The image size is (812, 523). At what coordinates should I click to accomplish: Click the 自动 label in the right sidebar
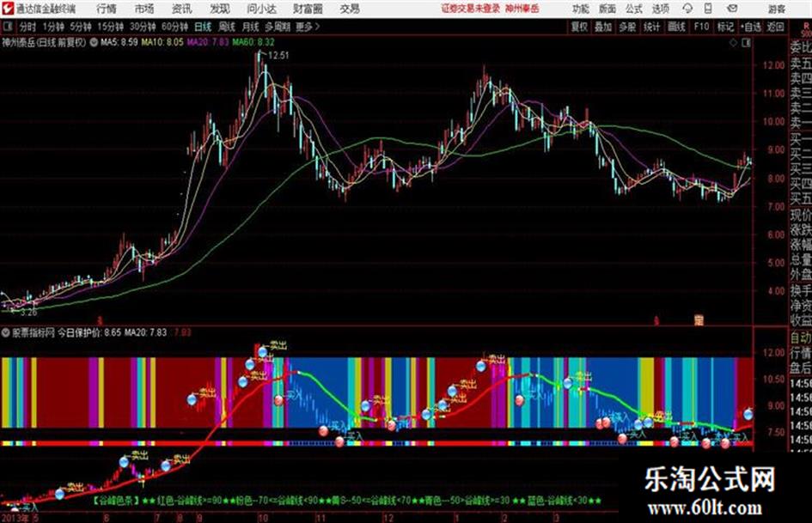801,338
